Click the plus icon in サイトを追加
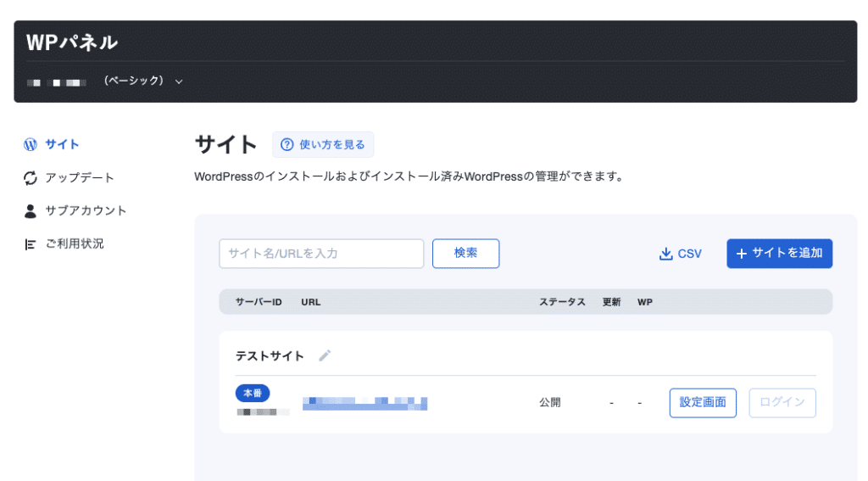This screenshot has height=481, width=868. tap(741, 254)
